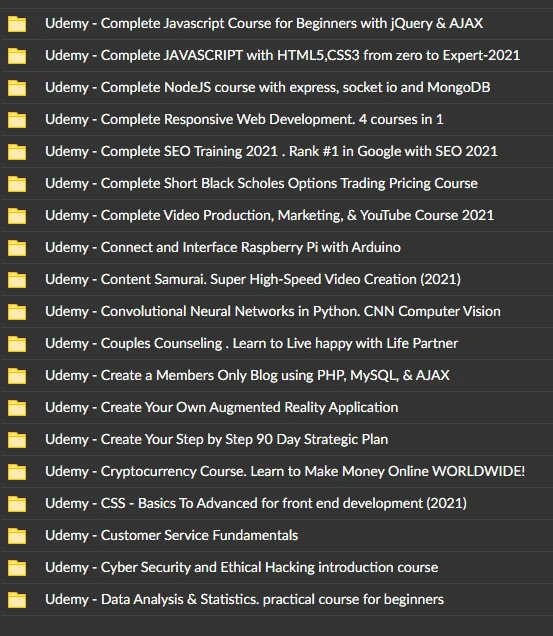The width and height of the screenshot is (553, 636).
Task: Click folder icon beside Complete Video Production course
Action: 17,216
